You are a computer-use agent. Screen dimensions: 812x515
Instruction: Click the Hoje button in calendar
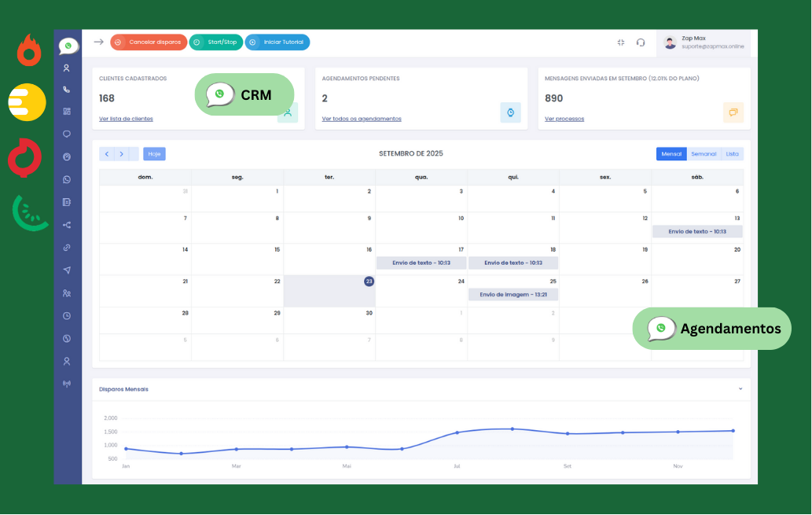point(154,154)
